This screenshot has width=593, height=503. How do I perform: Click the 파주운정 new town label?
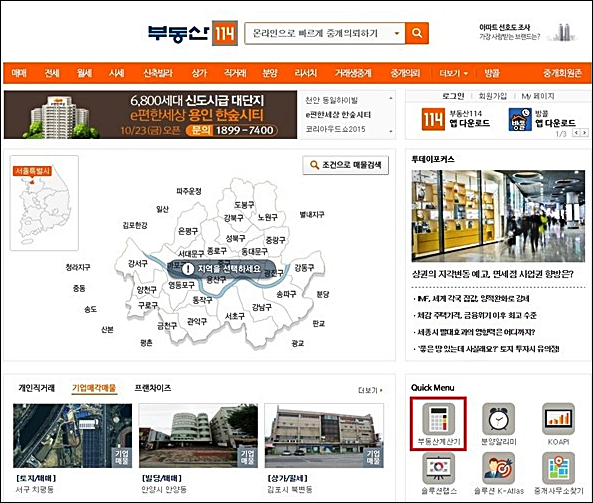(x=189, y=191)
